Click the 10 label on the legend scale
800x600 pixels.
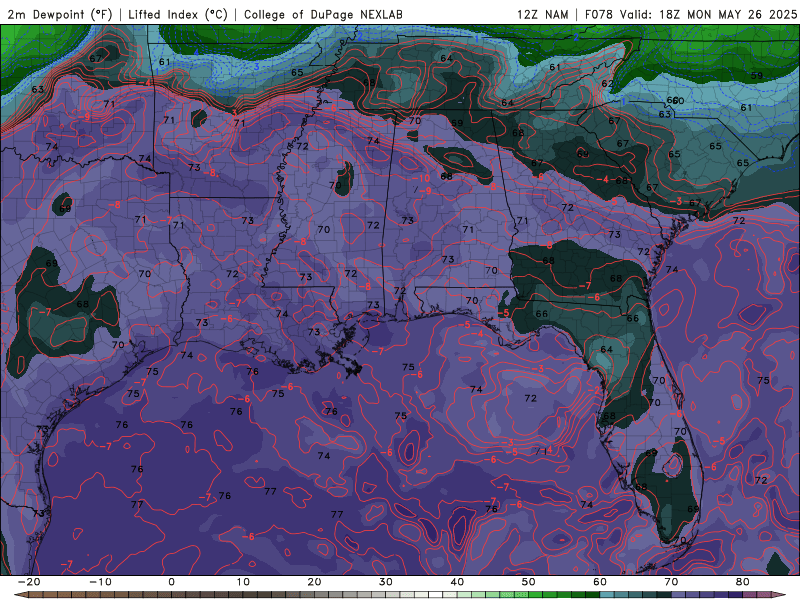pyautogui.click(x=243, y=582)
